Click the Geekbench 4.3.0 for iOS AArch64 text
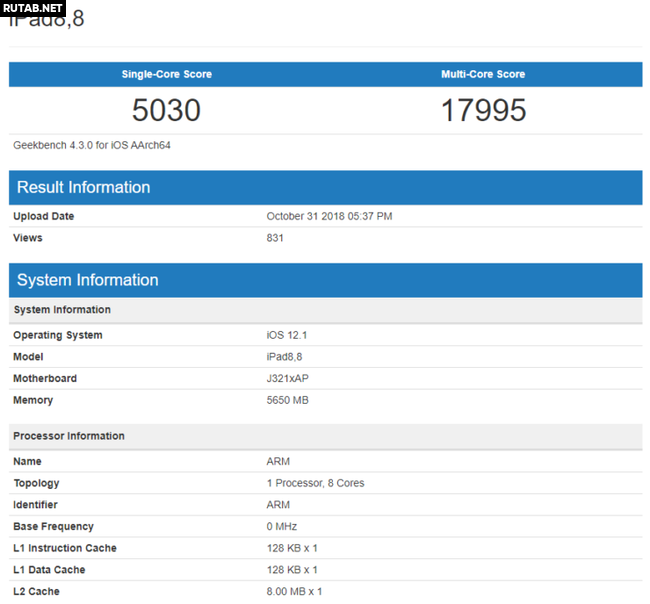Image resolution: width=650 pixels, height=604 pixels. pos(92,145)
